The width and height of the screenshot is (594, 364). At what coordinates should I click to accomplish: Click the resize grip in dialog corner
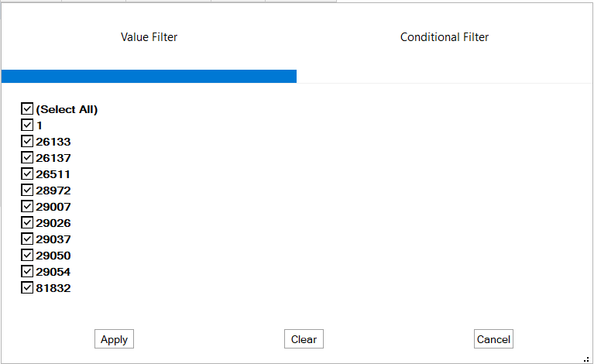pos(586,359)
